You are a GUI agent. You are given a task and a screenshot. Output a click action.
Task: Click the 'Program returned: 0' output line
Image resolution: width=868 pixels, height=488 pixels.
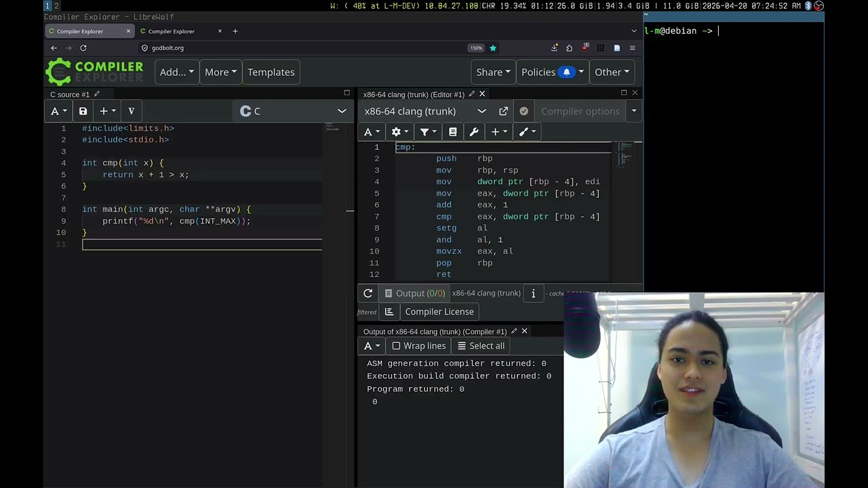click(416, 389)
